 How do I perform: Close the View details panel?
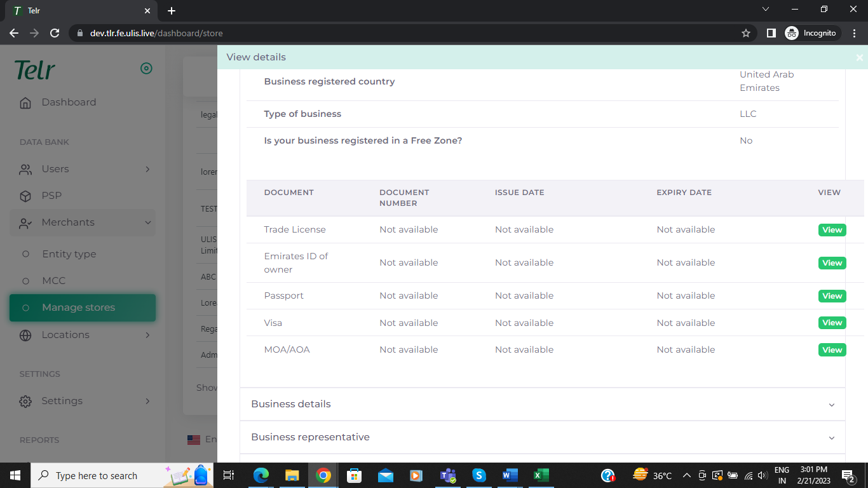pos(859,58)
